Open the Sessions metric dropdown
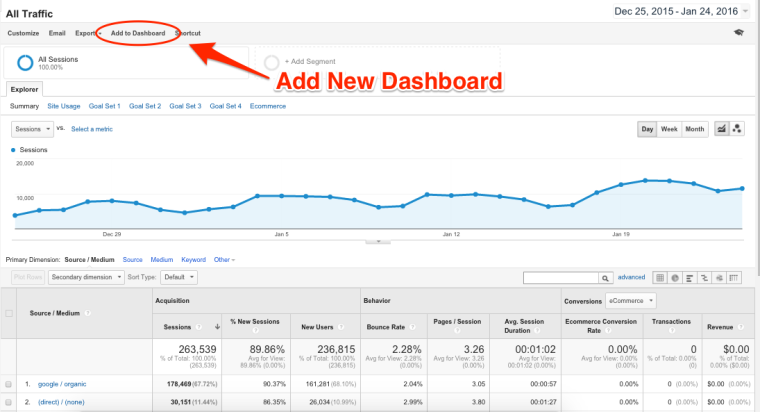Image resolution: width=760 pixels, height=412 pixels. click(x=32, y=129)
